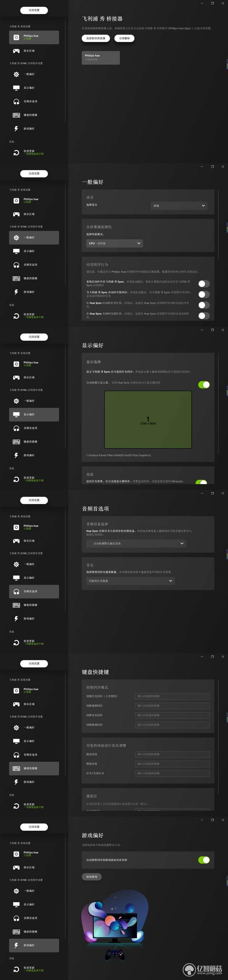Open the 选择语言 dropdown showing 自动
Screen dimensions: 228x980
coord(179,206)
